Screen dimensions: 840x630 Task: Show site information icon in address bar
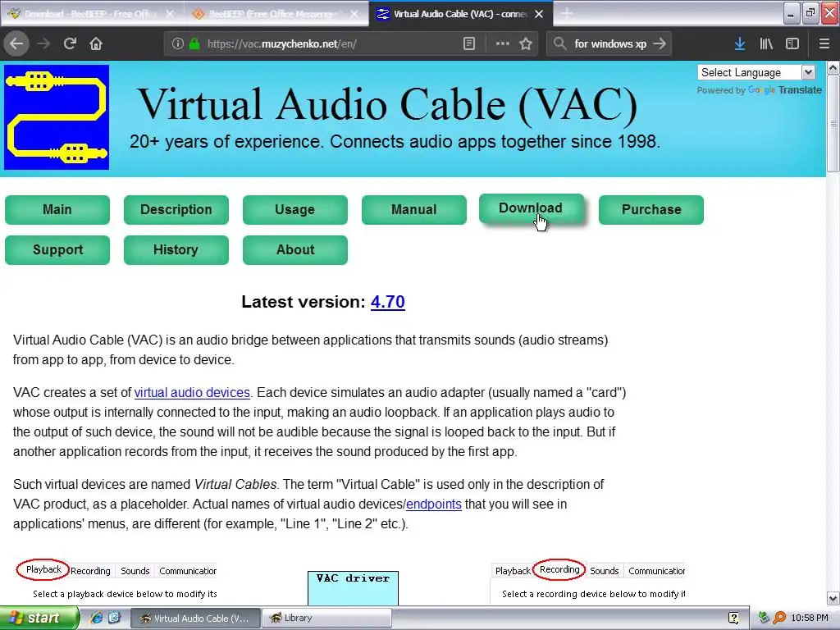[177, 43]
